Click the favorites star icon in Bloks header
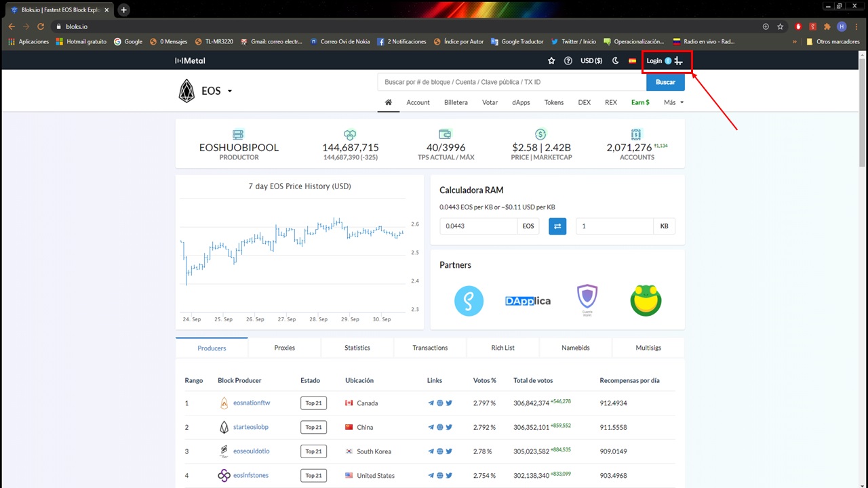868x488 pixels. pyautogui.click(x=551, y=61)
